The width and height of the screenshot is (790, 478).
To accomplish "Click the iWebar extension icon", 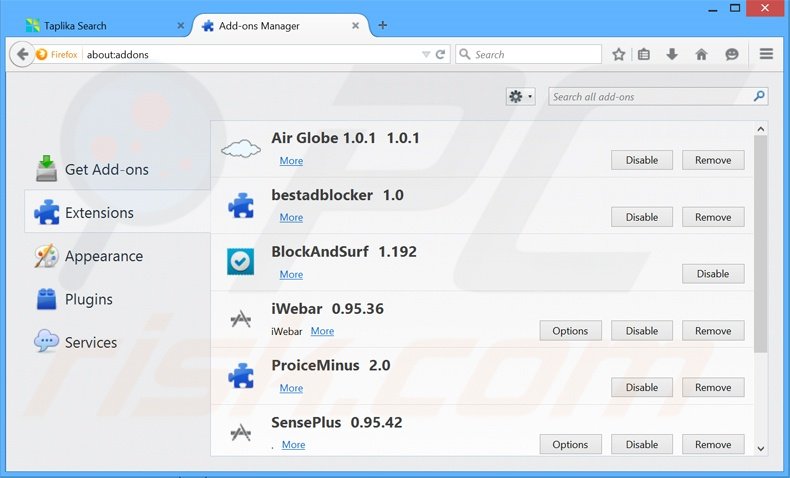I will pos(241,319).
